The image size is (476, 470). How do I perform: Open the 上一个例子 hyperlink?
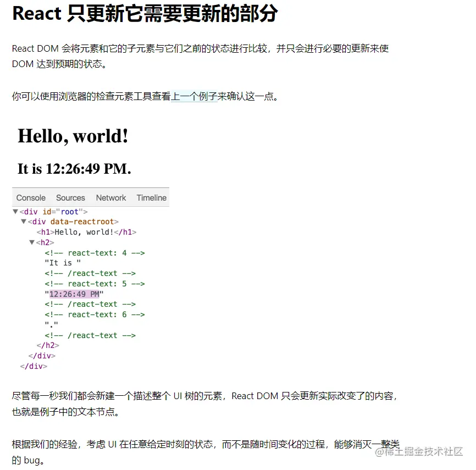click(194, 97)
